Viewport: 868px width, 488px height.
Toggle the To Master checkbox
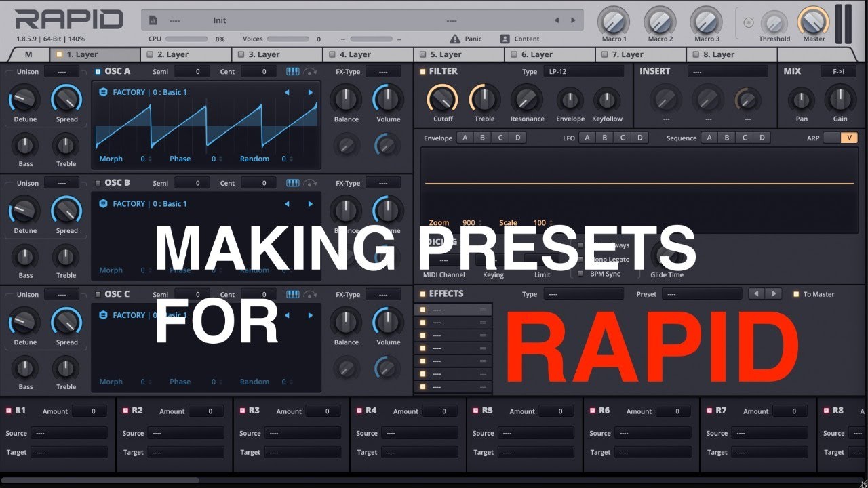pos(797,294)
